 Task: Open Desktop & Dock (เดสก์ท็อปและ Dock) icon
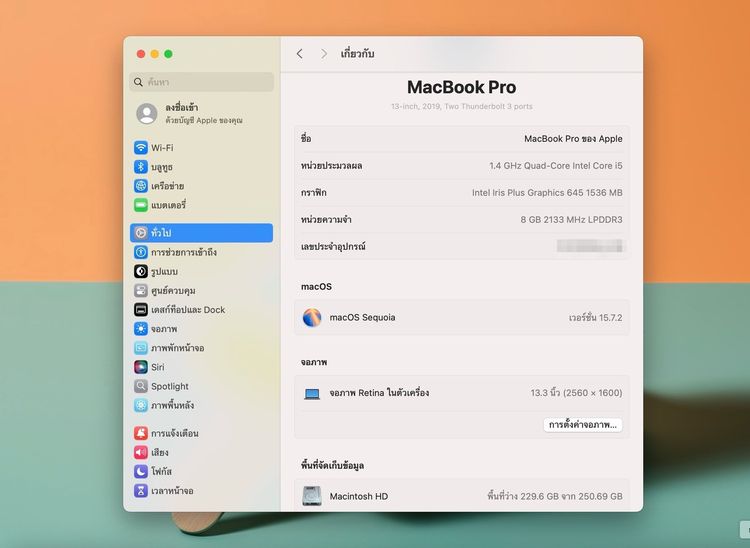click(x=141, y=309)
